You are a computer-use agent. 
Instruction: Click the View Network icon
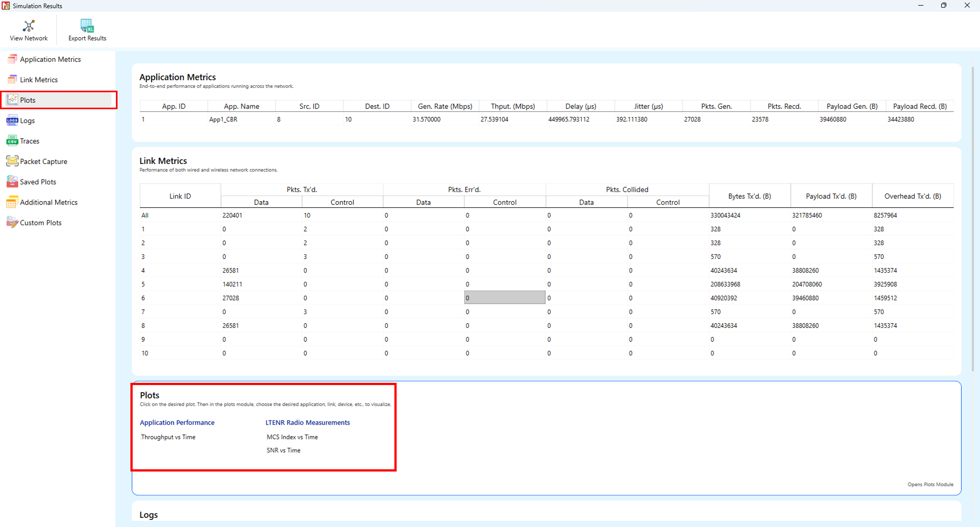point(28,26)
